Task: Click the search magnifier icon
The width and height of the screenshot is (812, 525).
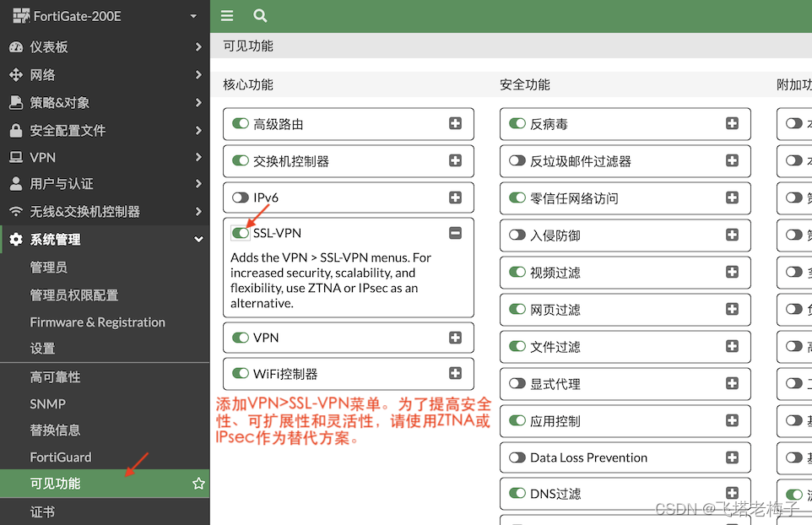Action: (x=260, y=15)
